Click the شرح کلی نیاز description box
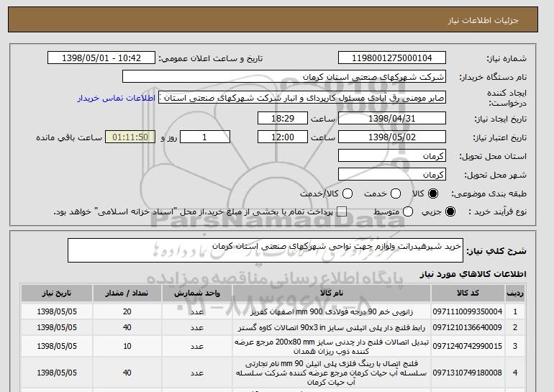The width and height of the screenshot is (554, 392). pos(265,250)
